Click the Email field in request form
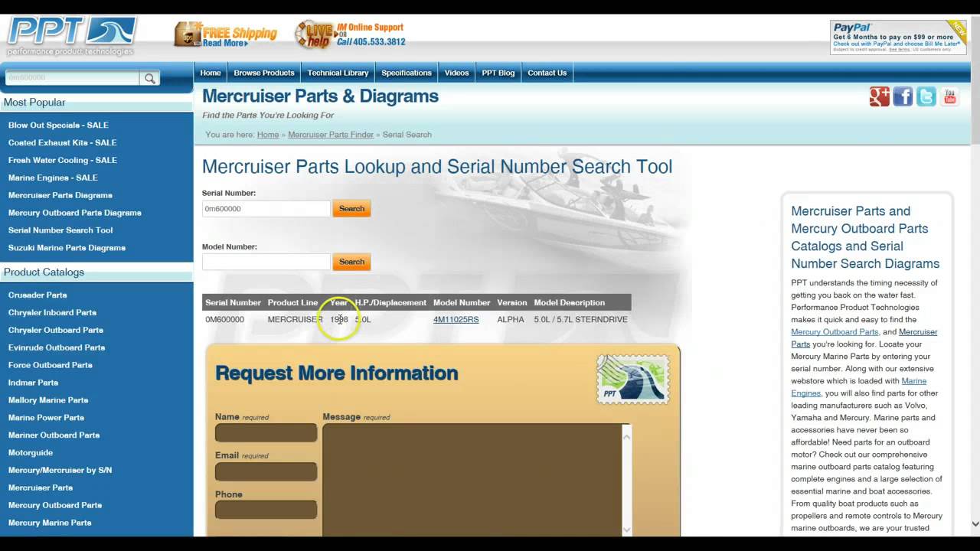Screen dimensions: 980x551 (x=266, y=471)
